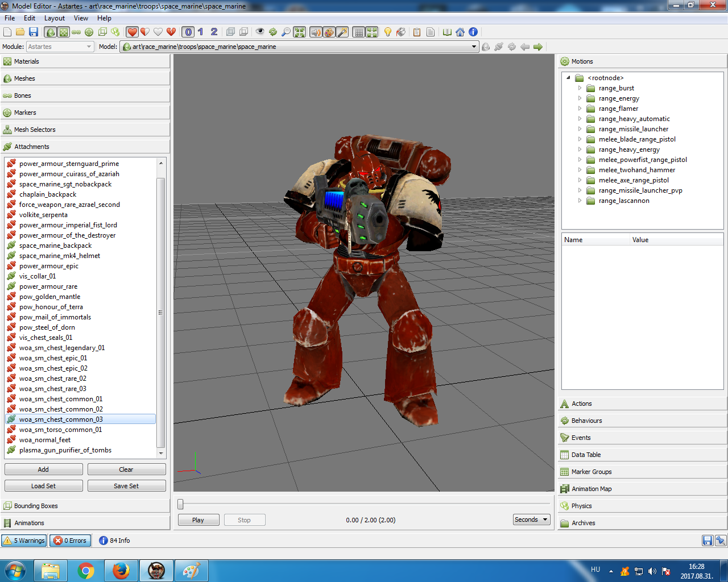
Task: Click the grey helmet icon next to Model field
Action: (486, 47)
